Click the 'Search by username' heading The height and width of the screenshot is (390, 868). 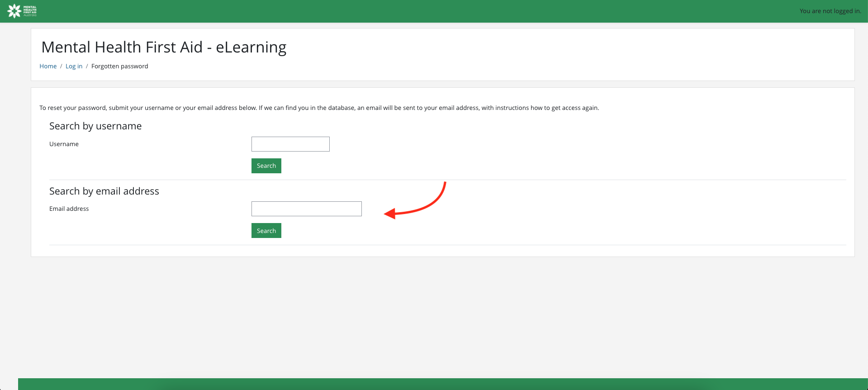(x=95, y=126)
